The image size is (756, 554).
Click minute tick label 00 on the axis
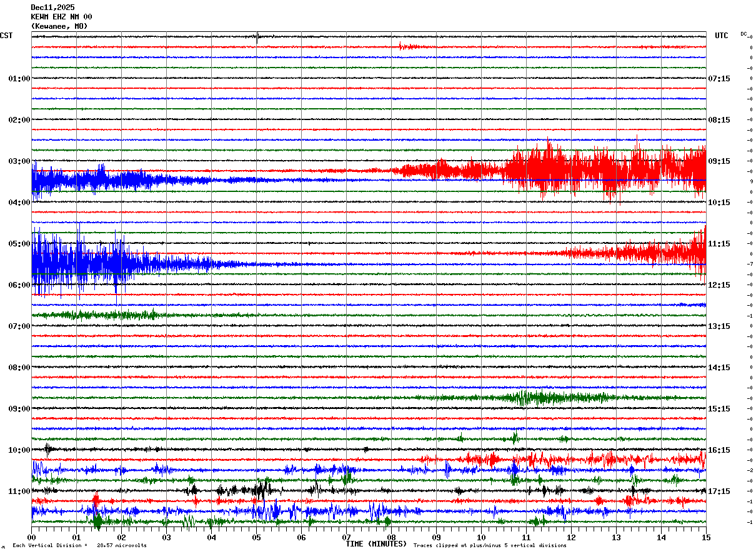click(x=31, y=537)
